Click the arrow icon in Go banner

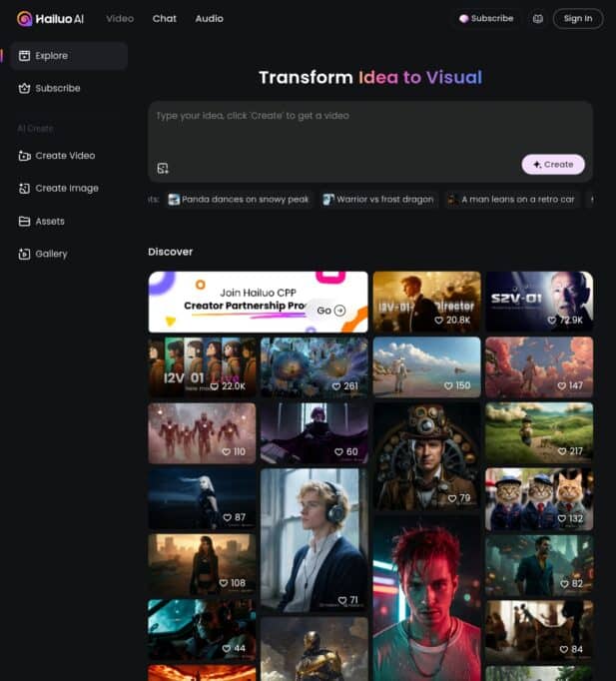[x=339, y=311]
